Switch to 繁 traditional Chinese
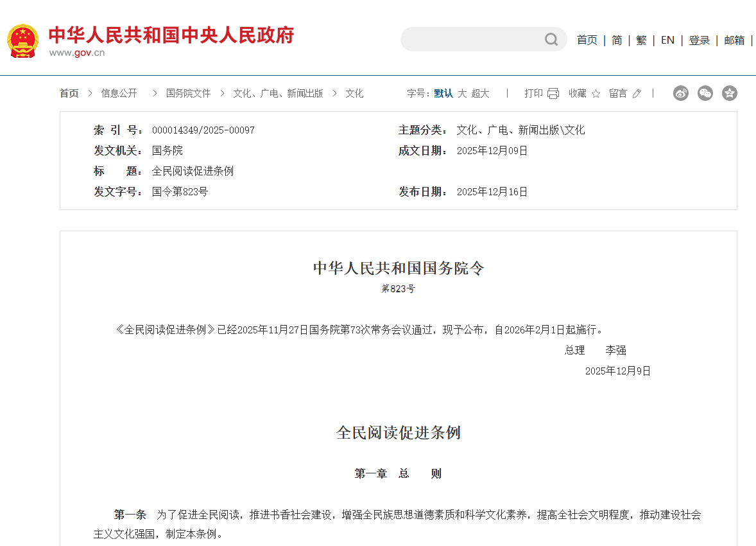756x546 pixels. (641, 40)
